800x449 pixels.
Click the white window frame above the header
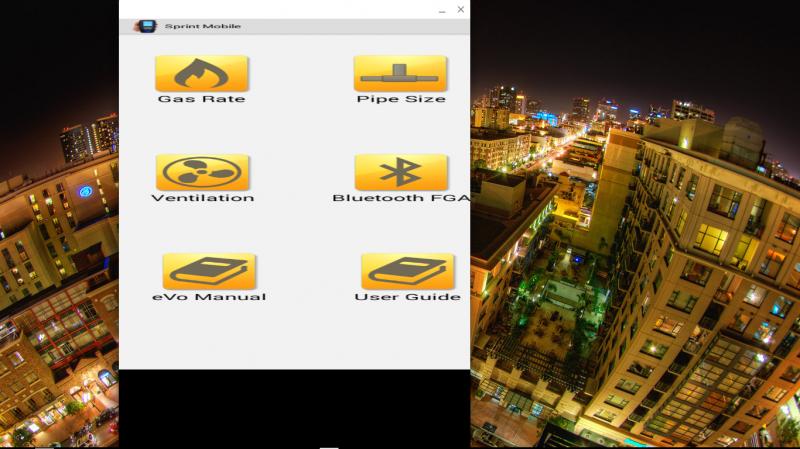[x=280, y=8]
